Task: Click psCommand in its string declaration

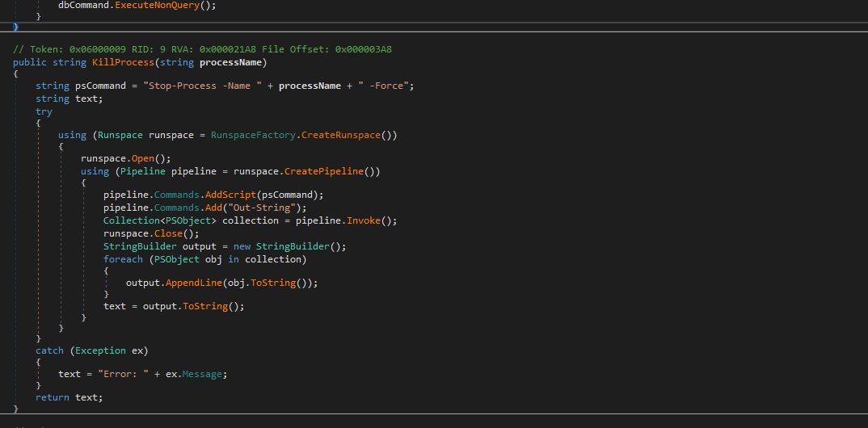Action: (100, 86)
